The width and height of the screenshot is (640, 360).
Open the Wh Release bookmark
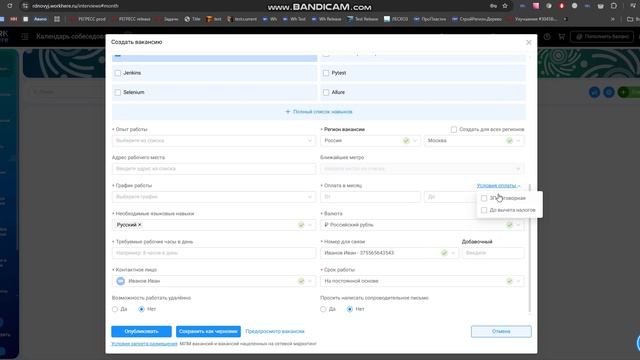click(x=326, y=19)
